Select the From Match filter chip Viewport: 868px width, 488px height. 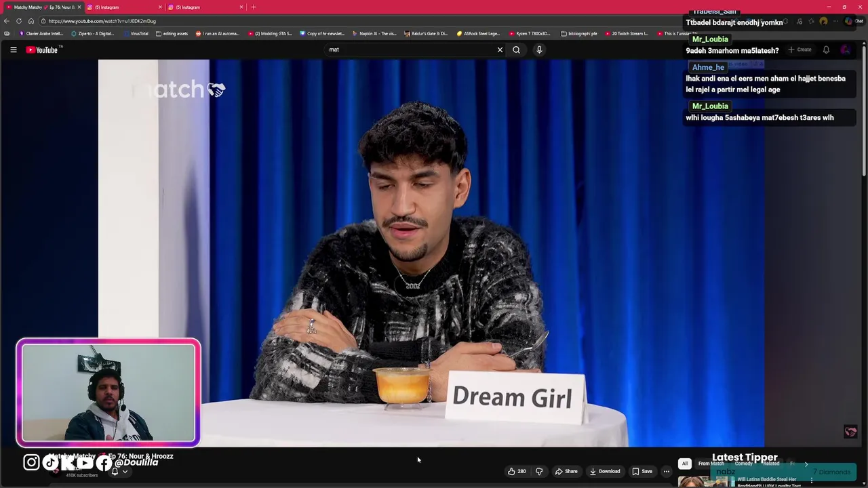711,464
